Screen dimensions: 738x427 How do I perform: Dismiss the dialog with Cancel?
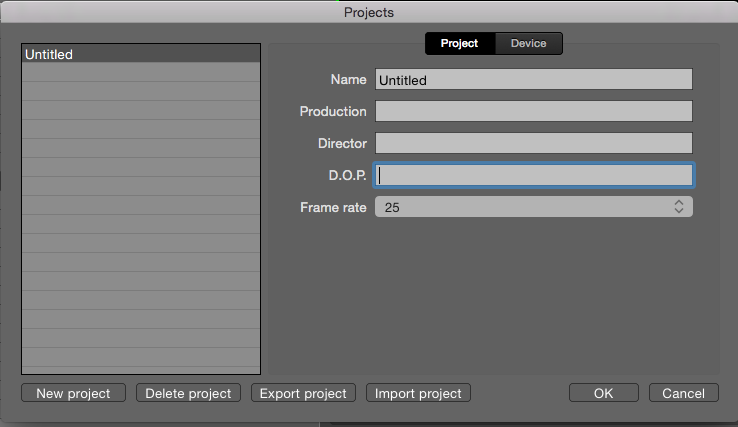[x=683, y=393]
